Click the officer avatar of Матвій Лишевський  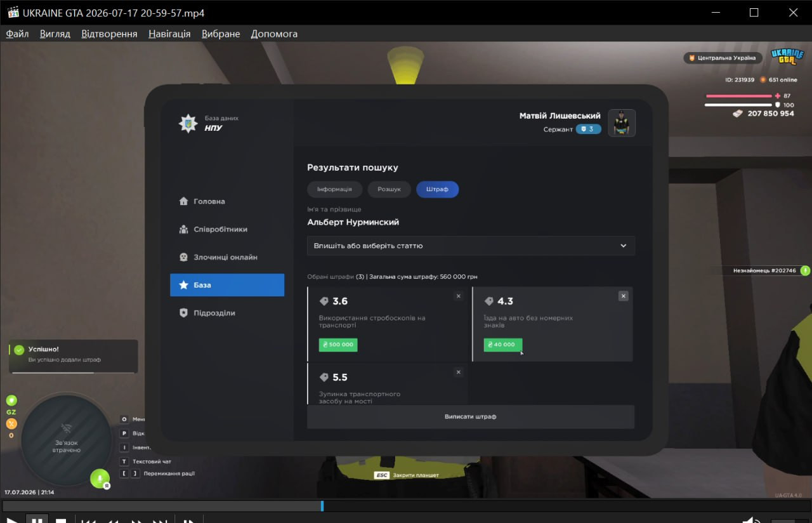(x=622, y=123)
